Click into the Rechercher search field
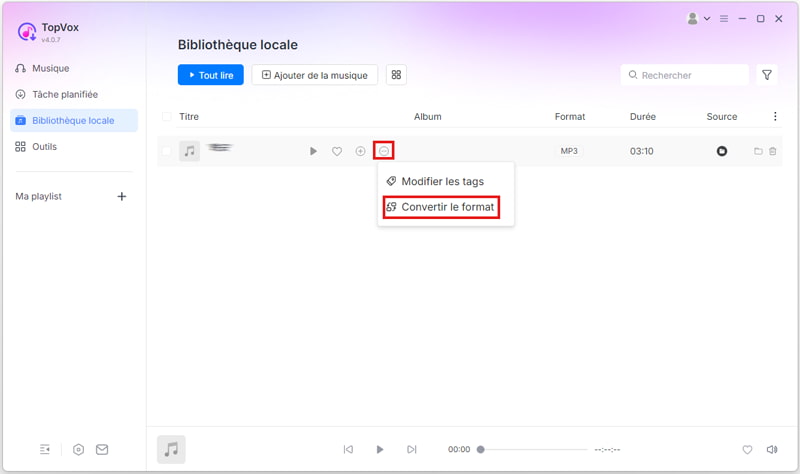Image resolution: width=800 pixels, height=474 pixels. click(x=690, y=75)
